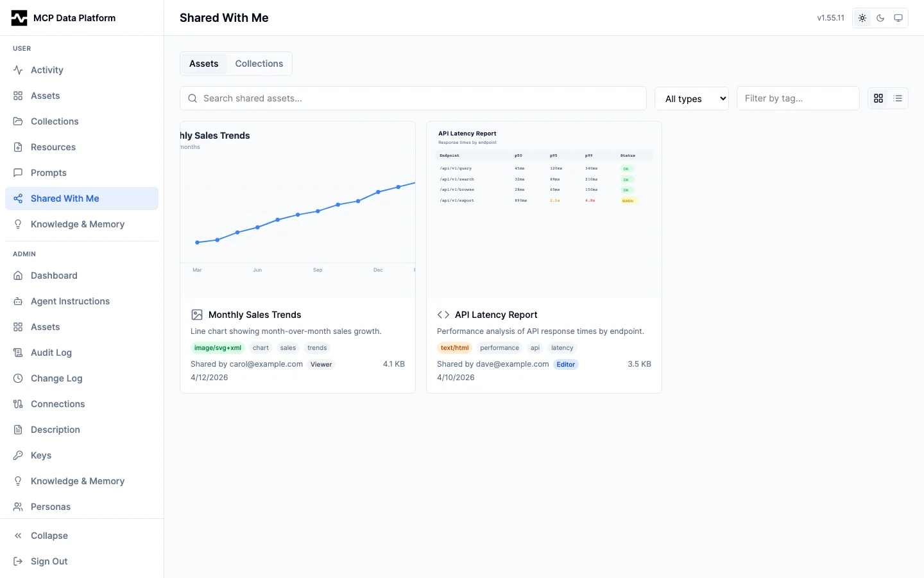Switch to grid view layout
Screen dimensions: 924x578
[x=878, y=98]
